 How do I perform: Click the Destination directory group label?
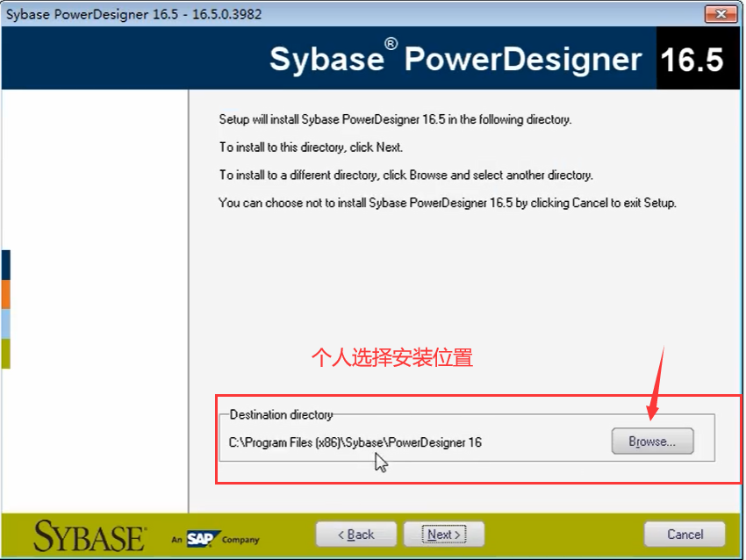point(281,415)
